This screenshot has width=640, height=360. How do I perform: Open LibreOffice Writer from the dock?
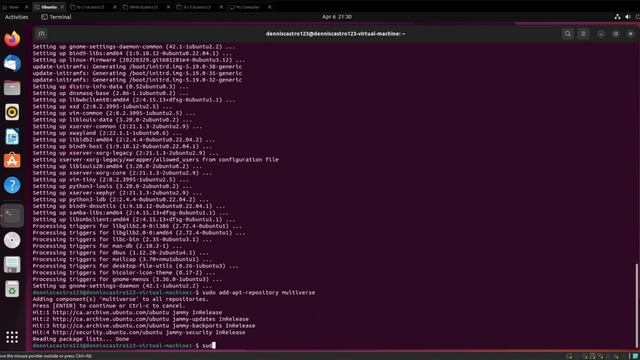click(x=12, y=137)
